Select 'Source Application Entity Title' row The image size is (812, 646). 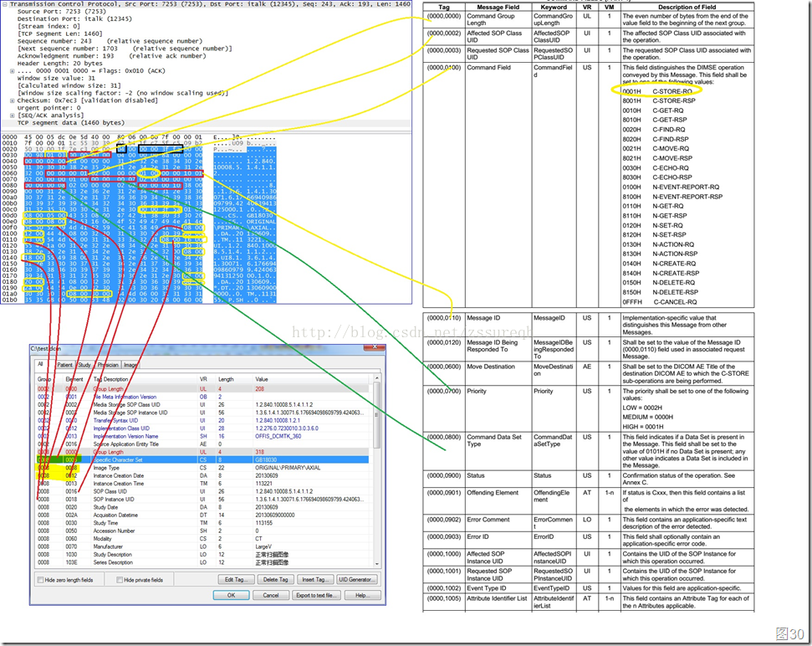click(202, 444)
